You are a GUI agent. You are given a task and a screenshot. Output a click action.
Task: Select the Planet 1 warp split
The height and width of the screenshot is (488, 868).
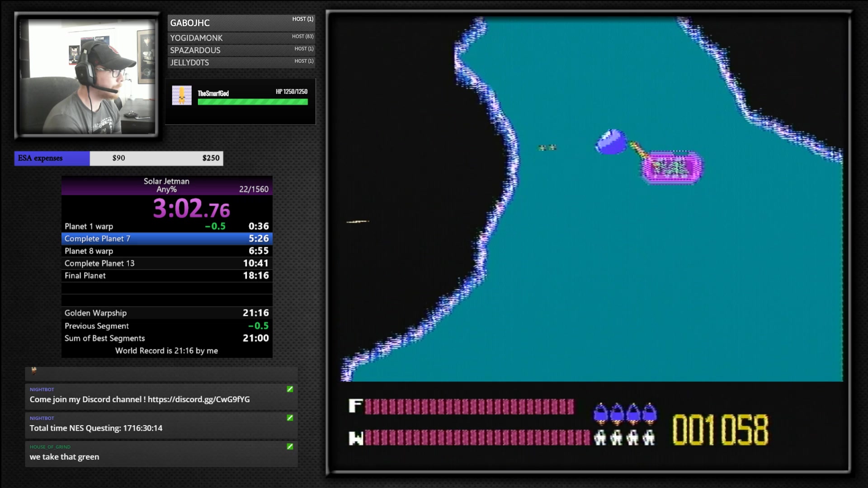[x=167, y=226]
